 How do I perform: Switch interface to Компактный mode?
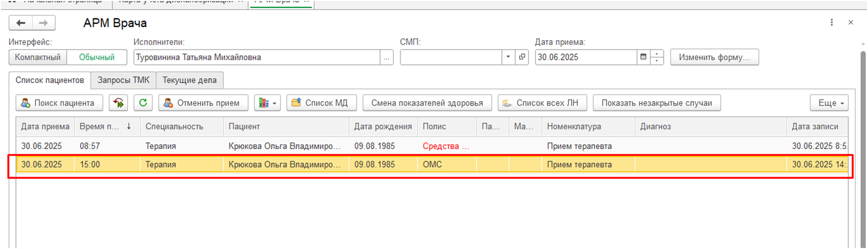[x=38, y=57]
